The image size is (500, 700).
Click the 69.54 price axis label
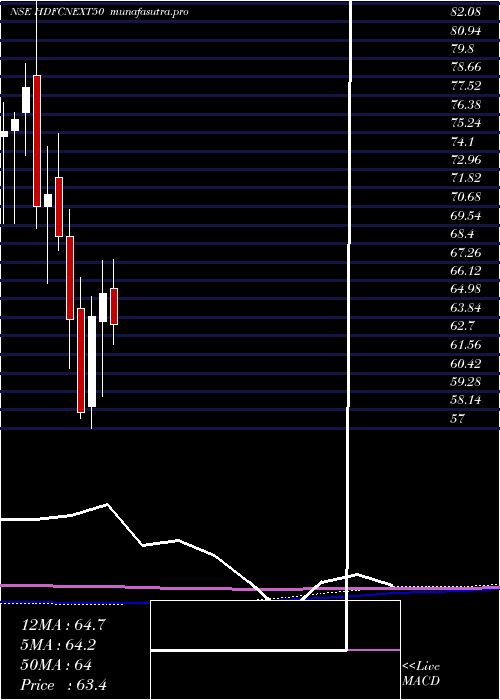(x=465, y=216)
